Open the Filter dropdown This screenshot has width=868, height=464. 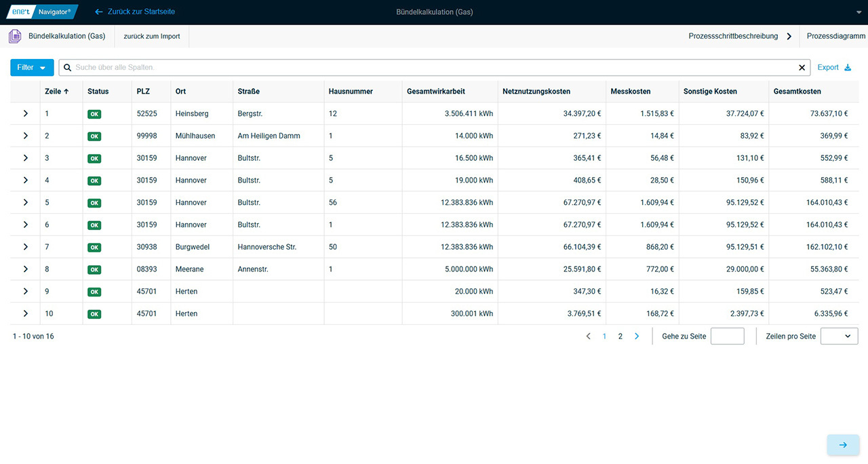pos(32,68)
